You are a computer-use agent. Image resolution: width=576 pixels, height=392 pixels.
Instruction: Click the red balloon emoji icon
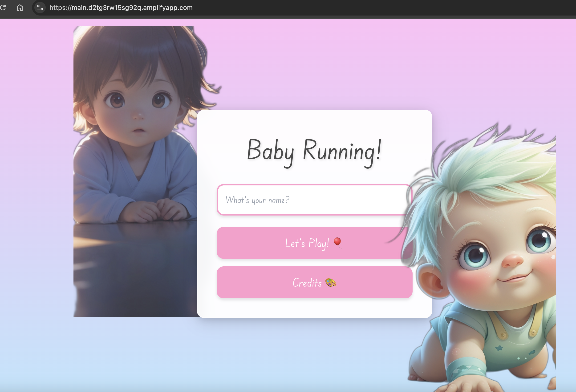[337, 242]
